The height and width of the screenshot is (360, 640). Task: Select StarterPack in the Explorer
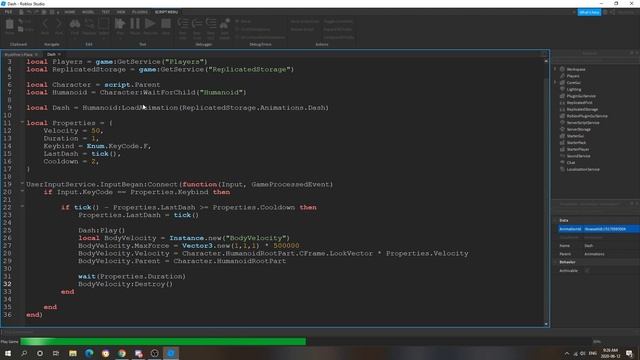(576, 142)
